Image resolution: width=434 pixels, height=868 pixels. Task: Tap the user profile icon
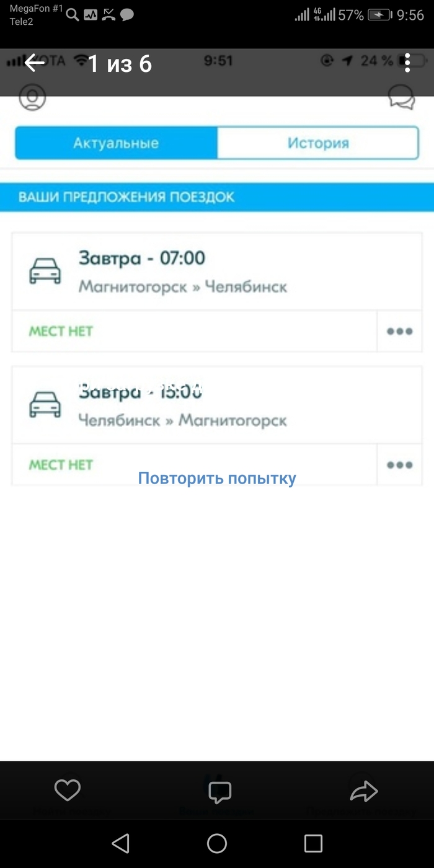point(32,97)
